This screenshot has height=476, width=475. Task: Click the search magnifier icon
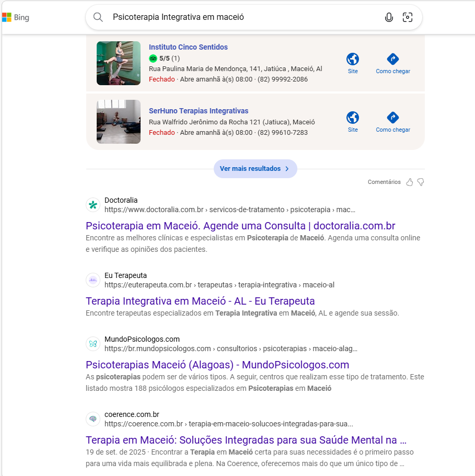click(x=98, y=17)
